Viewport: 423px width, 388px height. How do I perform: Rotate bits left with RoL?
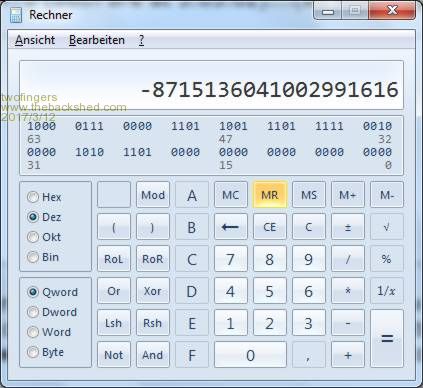pos(114,259)
